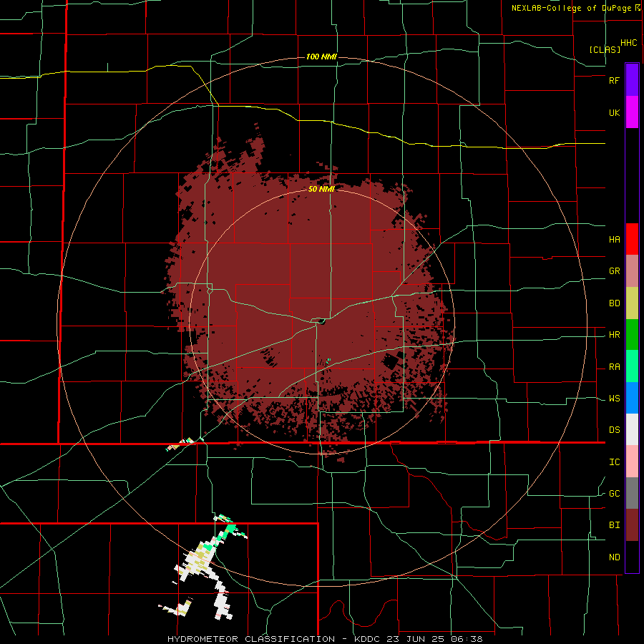The image size is (644, 644).
Task: Click the Hydrometeor Classification KDDC timestamp caption
Action: (325, 639)
